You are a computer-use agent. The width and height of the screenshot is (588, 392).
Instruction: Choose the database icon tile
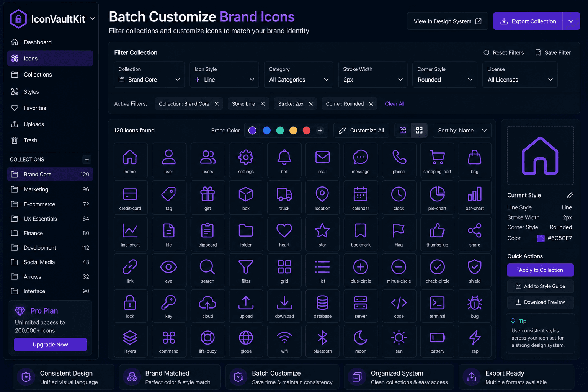pos(322,306)
